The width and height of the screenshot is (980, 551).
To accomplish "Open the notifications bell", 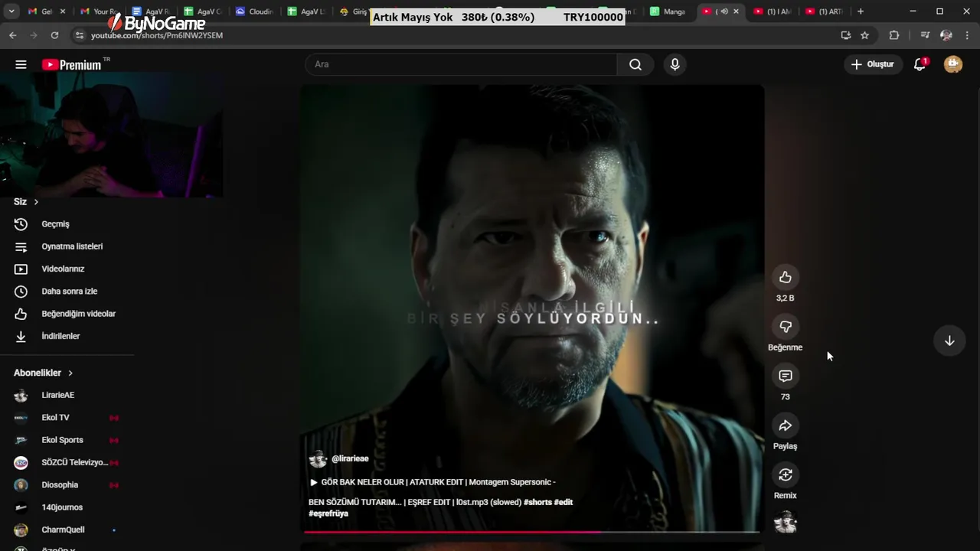I will pyautogui.click(x=920, y=64).
